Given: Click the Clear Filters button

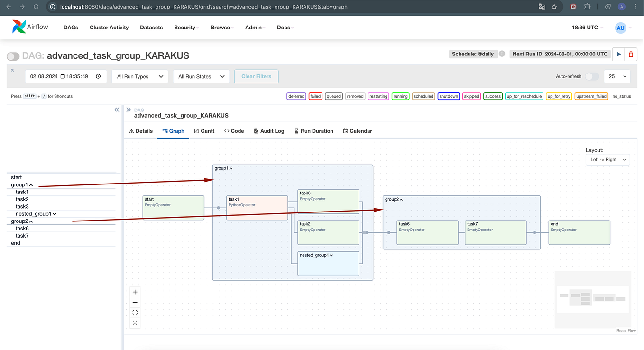Looking at the screenshot, I should coord(257,76).
